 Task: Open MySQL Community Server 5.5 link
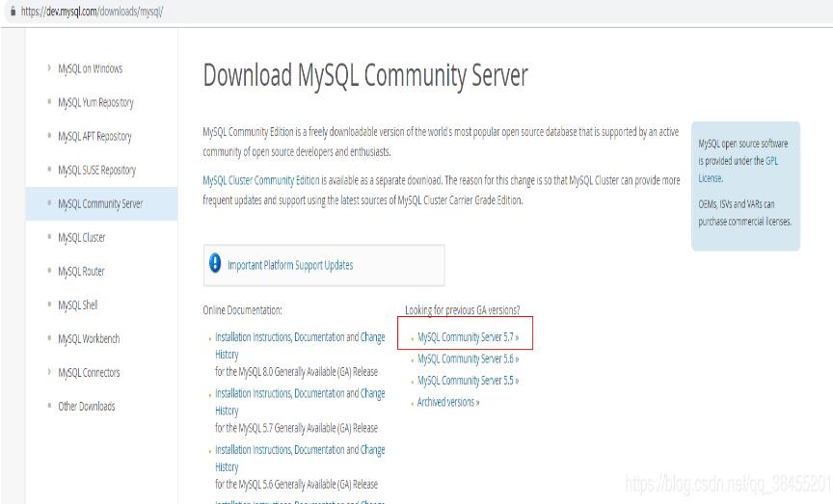tap(468, 381)
